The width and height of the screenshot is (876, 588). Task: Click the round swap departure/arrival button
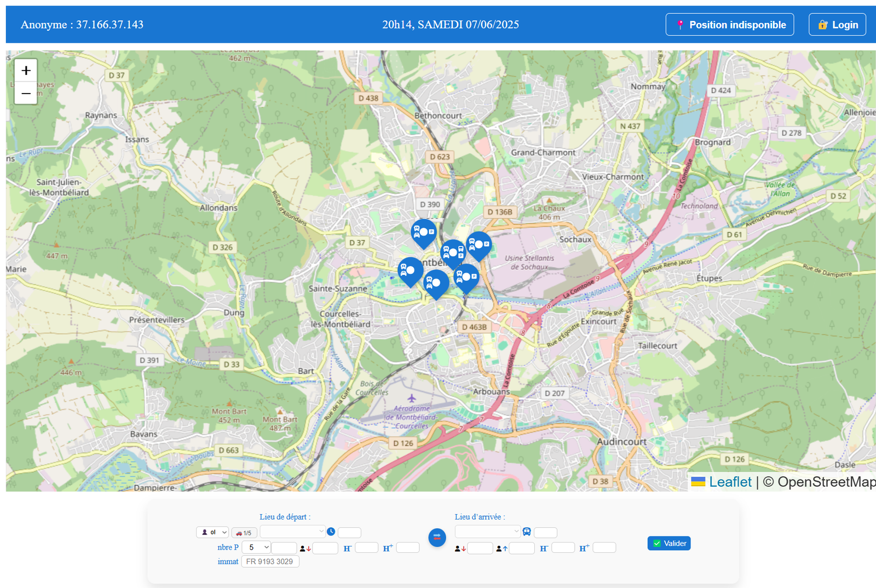[437, 538]
